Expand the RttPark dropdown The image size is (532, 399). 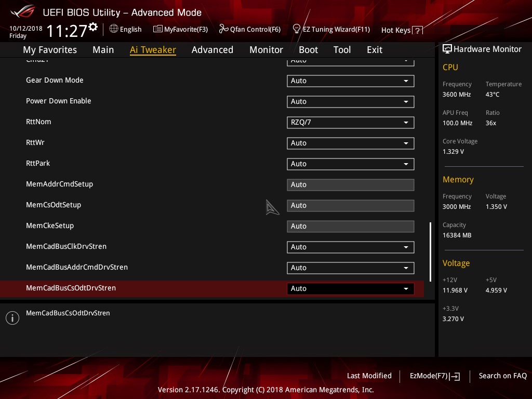351,164
